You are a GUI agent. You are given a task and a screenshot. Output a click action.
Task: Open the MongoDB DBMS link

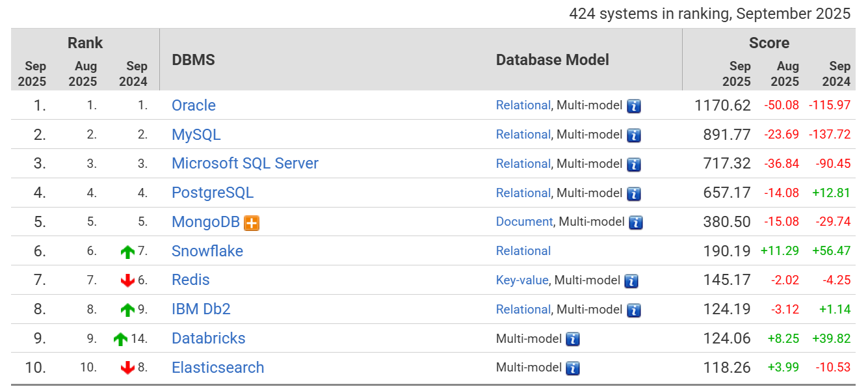point(206,222)
